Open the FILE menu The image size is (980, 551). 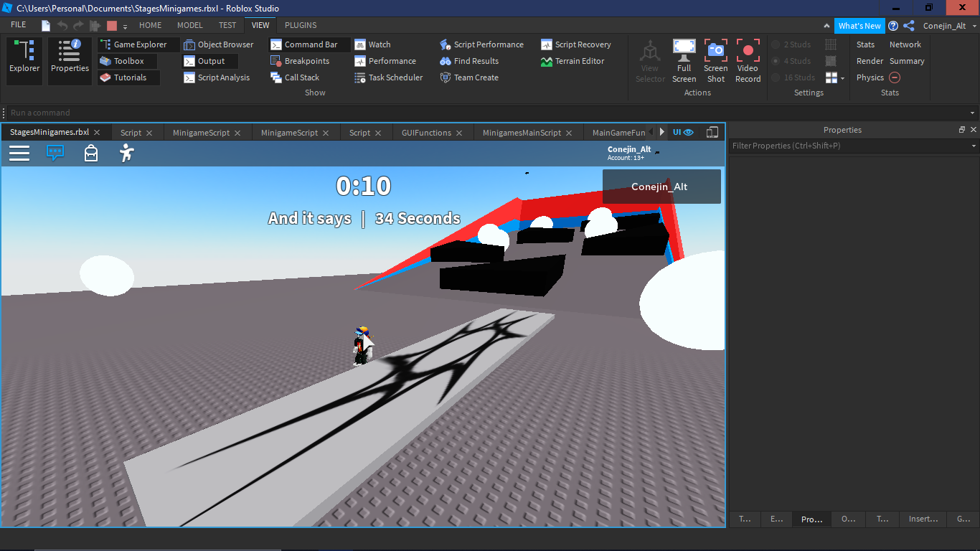19,25
